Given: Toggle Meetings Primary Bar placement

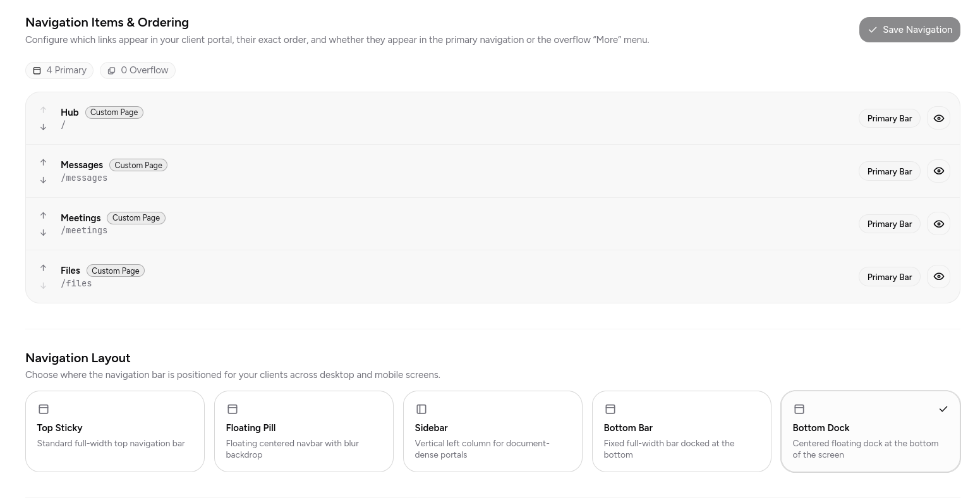Looking at the screenshot, I should 889,224.
